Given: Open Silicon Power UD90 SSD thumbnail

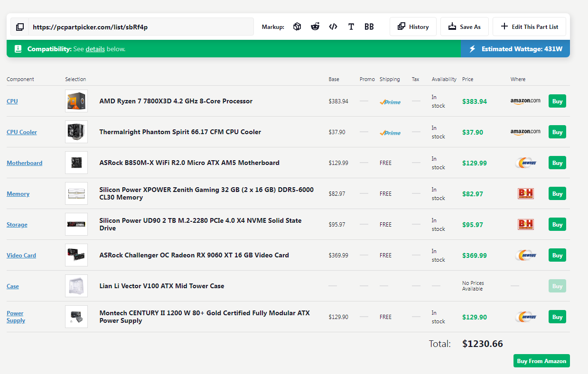Looking at the screenshot, I should coord(76,224).
